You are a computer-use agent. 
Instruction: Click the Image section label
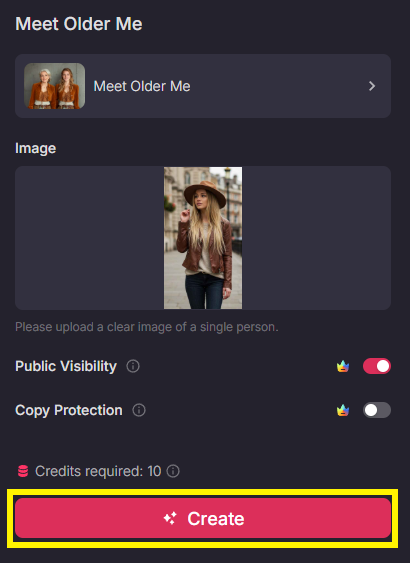36,148
